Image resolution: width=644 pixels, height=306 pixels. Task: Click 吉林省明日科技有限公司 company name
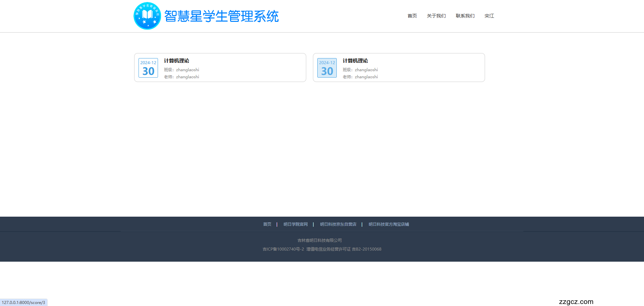pyautogui.click(x=319, y=240)
